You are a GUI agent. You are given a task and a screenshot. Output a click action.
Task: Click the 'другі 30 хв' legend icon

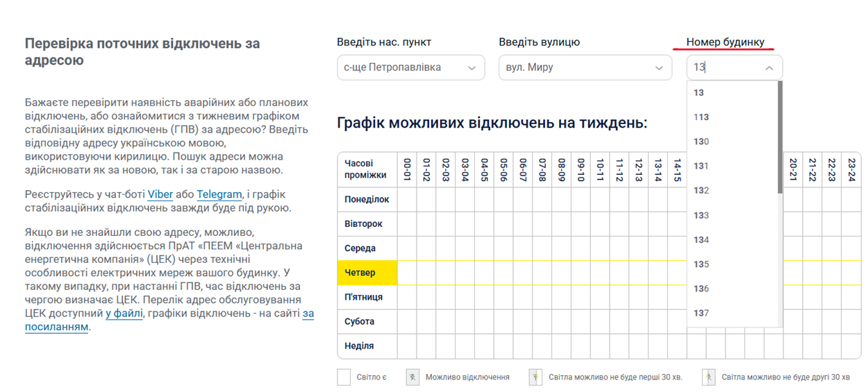(708, 377)
